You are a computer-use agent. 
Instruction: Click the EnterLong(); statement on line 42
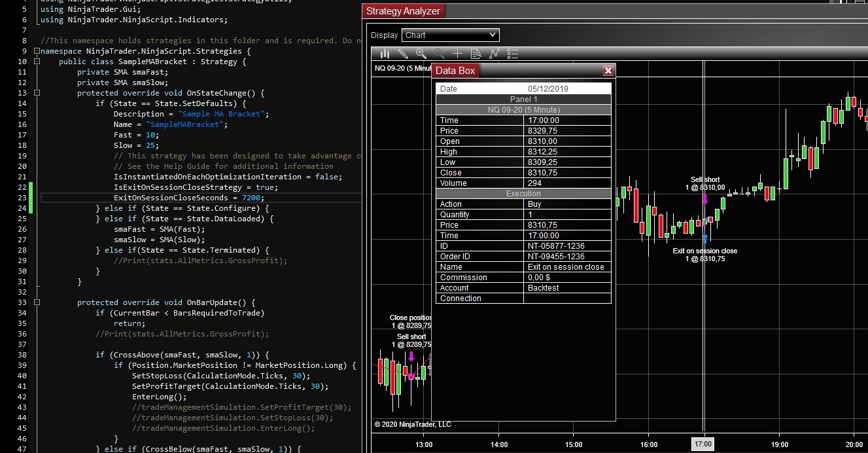(159, 397)
